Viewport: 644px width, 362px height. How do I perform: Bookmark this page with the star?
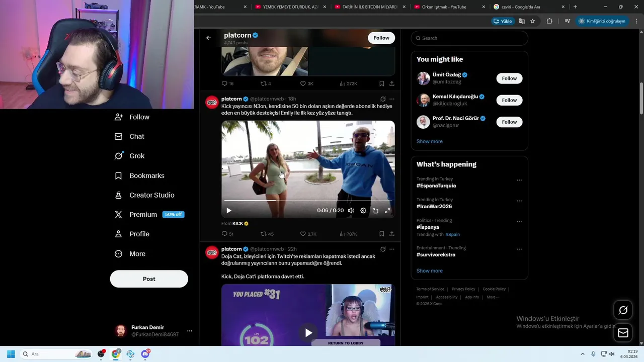tap(532, 21)
